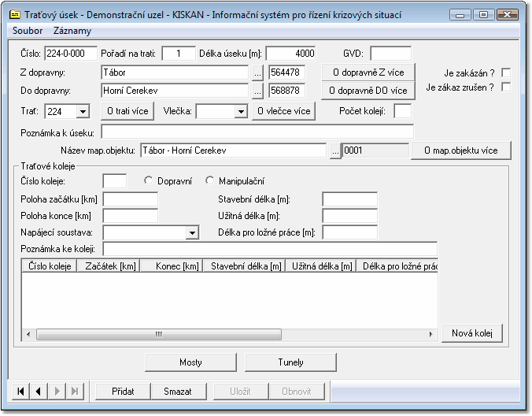Screen dimensions: 532x416
Task: Click the horizontal scrollbar thumb
Action: point(159,334)
